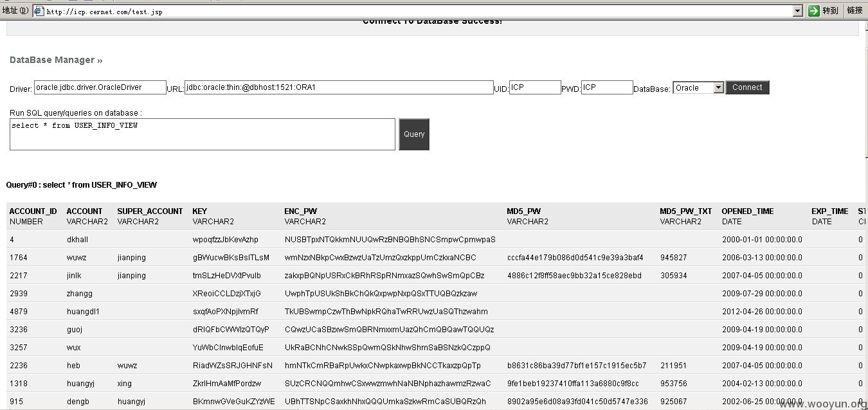Image resolution: width=868 pixels, height=410 pixels.
Task: Click the ACCOUNT_ID column header
Action: click(x=33, y=211)
